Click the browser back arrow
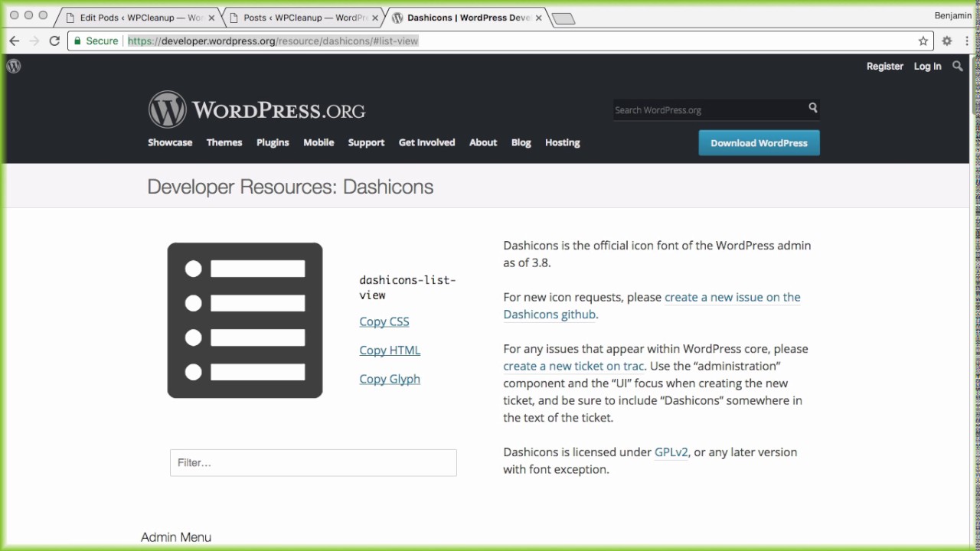The height and width of the screenshot is (551, 980). tap(14, 41)
